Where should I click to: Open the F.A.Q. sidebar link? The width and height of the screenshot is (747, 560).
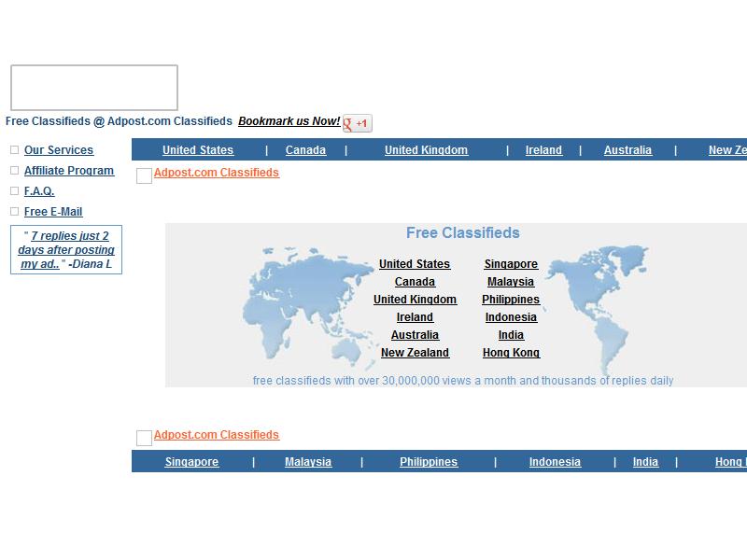pyautogui.click(x=39, y=191)
